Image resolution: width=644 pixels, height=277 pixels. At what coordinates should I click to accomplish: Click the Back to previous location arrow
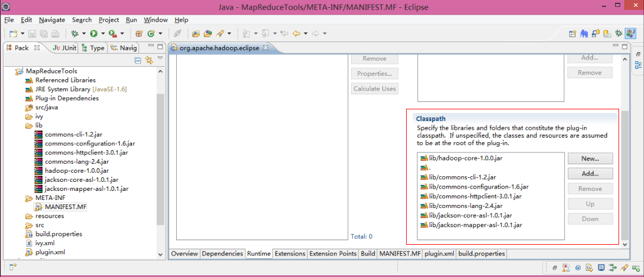point(296,33)
